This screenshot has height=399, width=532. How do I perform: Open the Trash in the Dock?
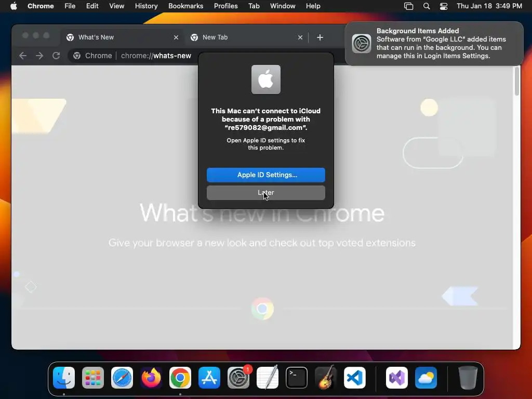click(468, 378)
